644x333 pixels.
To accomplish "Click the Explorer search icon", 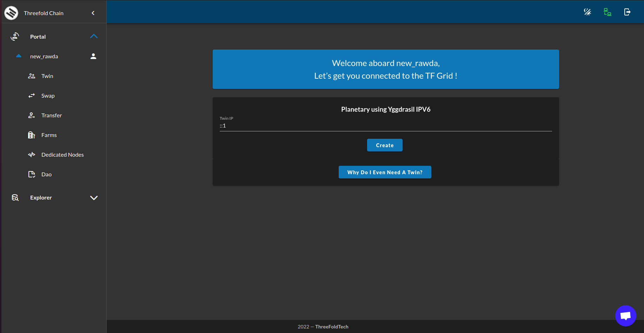I will 15,198.
